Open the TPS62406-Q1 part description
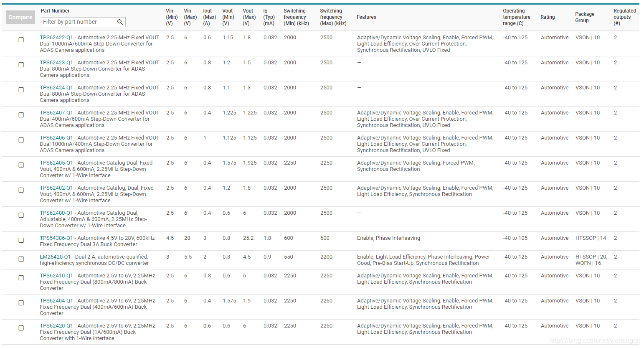 (x=99, y=144)
